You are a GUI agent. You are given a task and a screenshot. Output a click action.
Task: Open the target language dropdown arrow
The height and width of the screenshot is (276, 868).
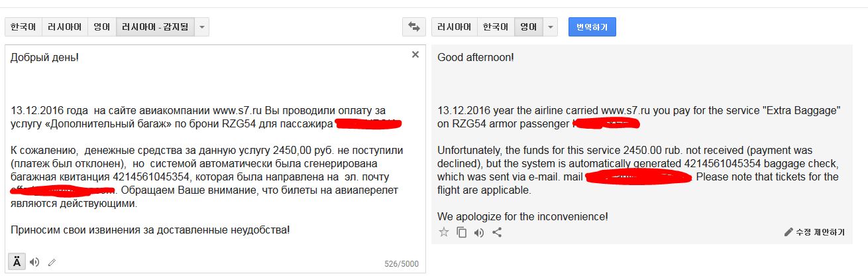[551, 27]
